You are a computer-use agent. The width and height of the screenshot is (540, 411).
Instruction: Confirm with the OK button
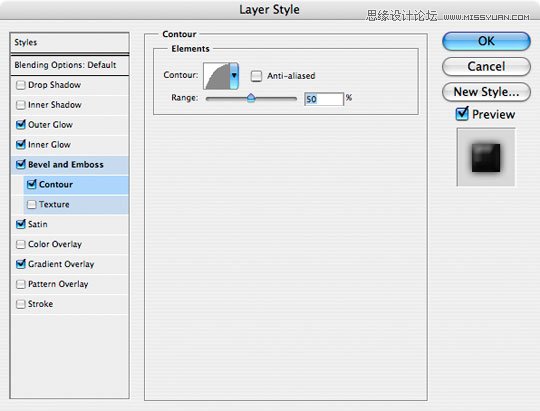(486, 41)
